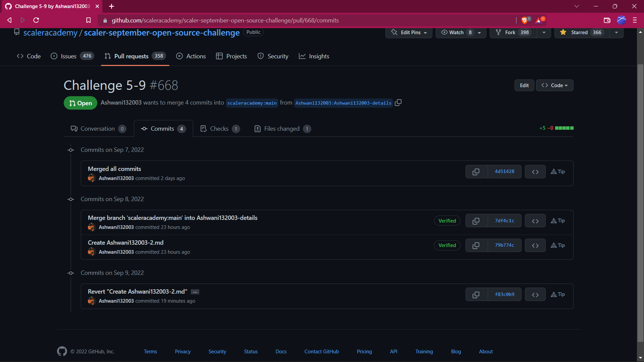Copy full SHA for commit 4d51428
The image size is (644, 362).
pos(476,172)
